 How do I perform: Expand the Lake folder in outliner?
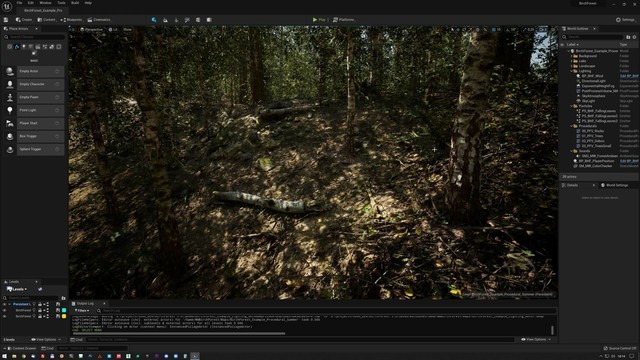click(571, 61)
